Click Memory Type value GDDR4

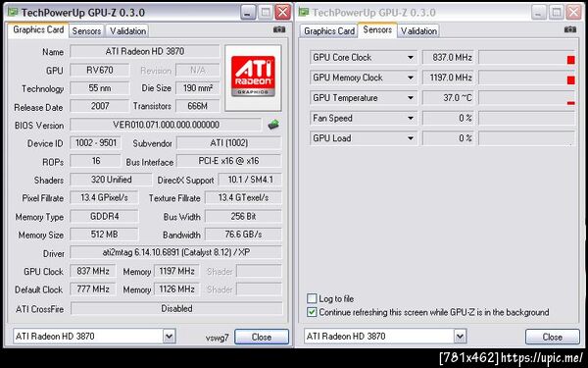pos(104,216)
